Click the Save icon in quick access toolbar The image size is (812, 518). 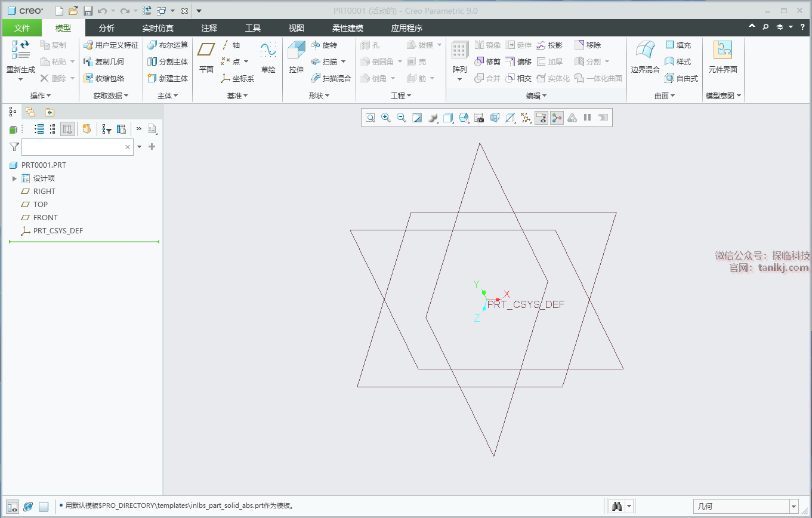[x=88, y=11]
